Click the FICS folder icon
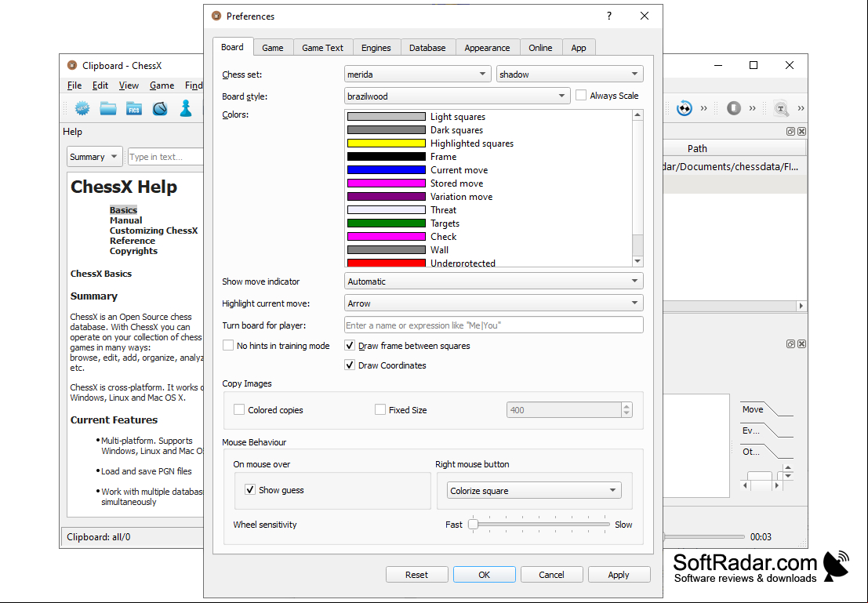The width and height of the screenshot is (868, 603). pyautogui.click(x=134, y=108)
